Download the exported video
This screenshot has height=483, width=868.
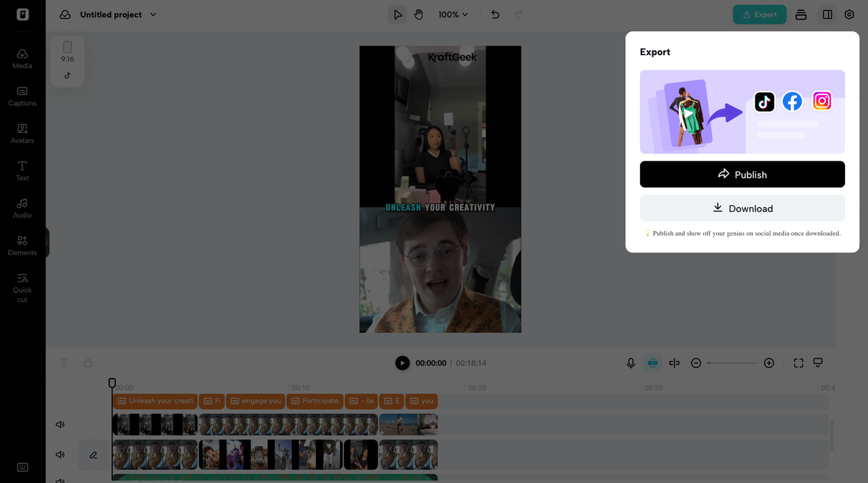point(742,208)
